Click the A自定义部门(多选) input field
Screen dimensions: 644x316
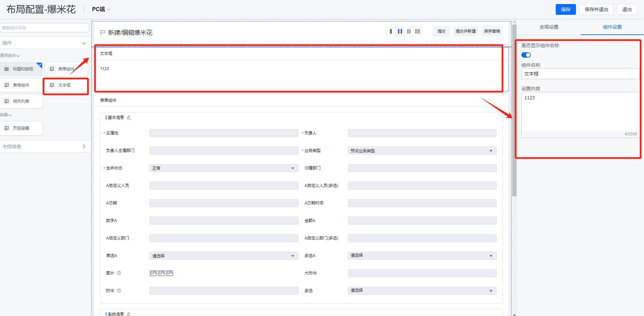pyautogui.click(x=422, y=238)
